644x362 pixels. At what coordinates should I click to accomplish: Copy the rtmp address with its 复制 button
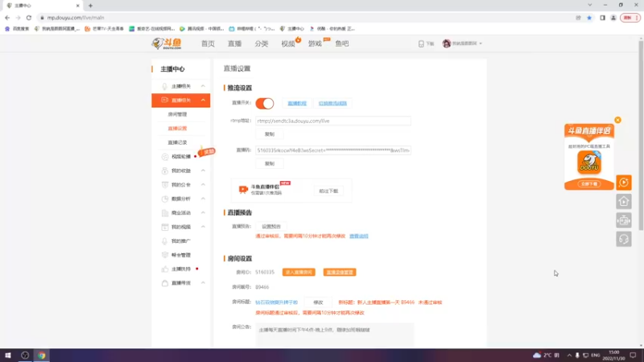click(x=270, y=134)
